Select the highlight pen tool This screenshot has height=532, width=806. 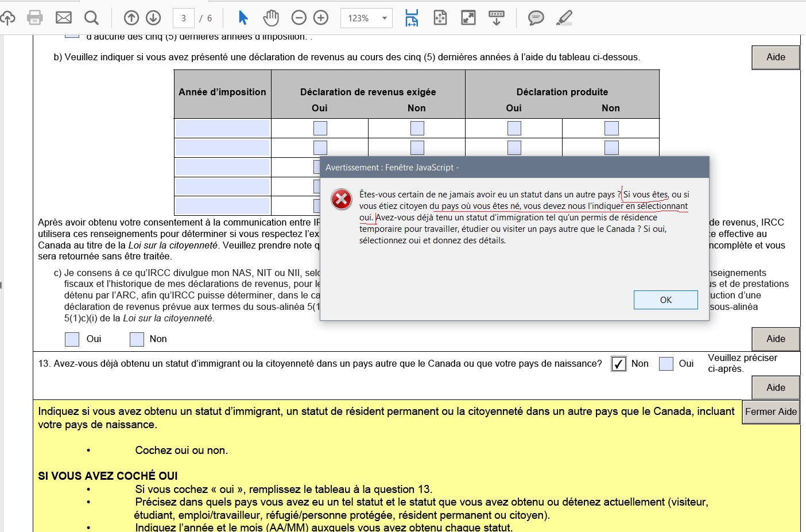pyautogui.click(x=564, y=18)
